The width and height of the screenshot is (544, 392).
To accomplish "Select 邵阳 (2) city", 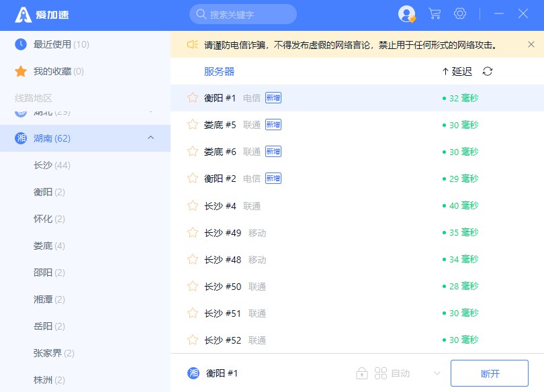I will pyautogui.click(x=85, y=273).
